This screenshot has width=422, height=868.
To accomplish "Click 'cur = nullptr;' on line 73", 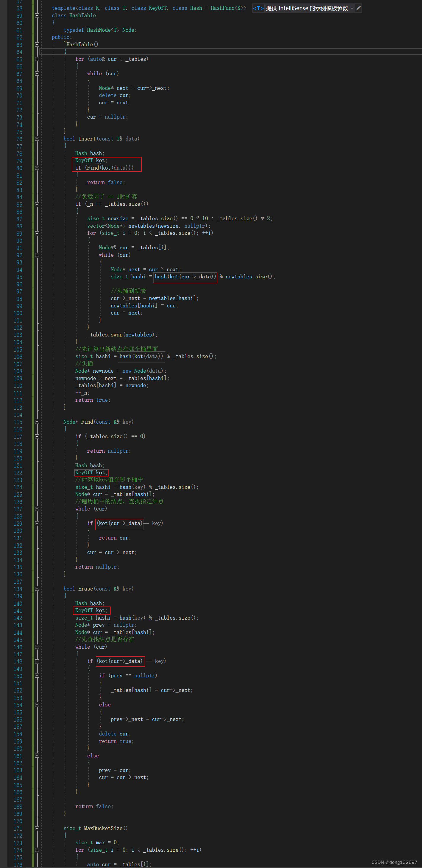I will click(108, 117).
